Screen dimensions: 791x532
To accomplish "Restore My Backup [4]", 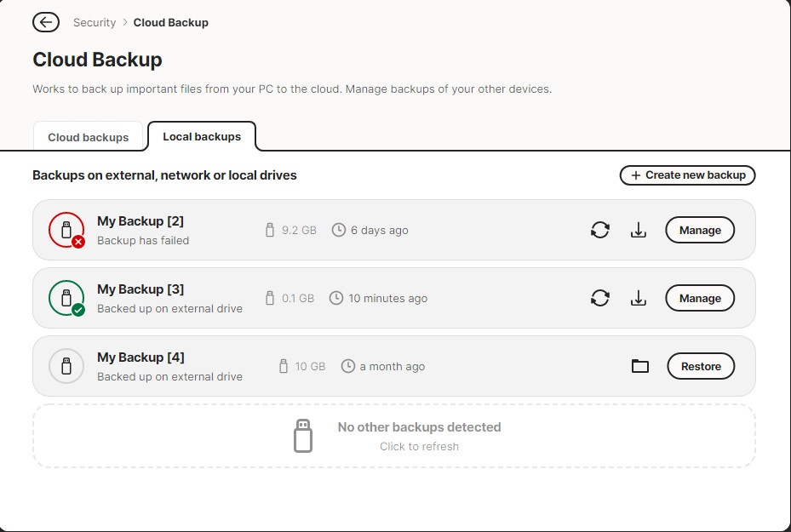I will click(701, 366).
